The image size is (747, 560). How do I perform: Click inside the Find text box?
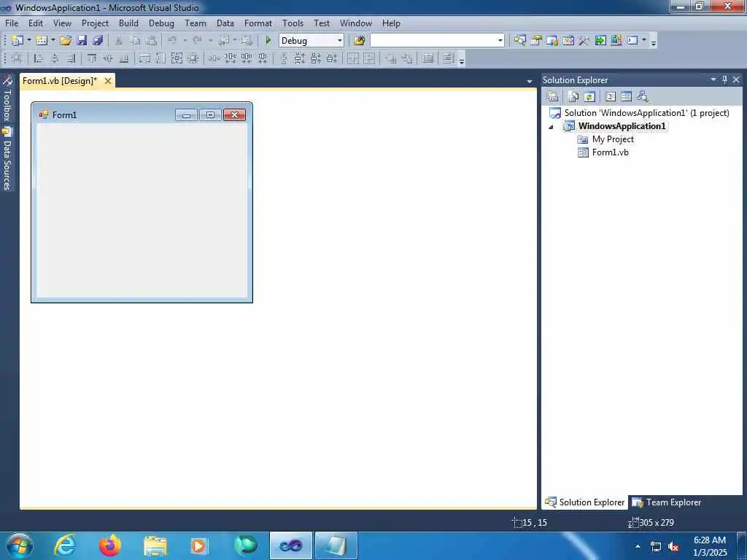click(x=433, y=41)
